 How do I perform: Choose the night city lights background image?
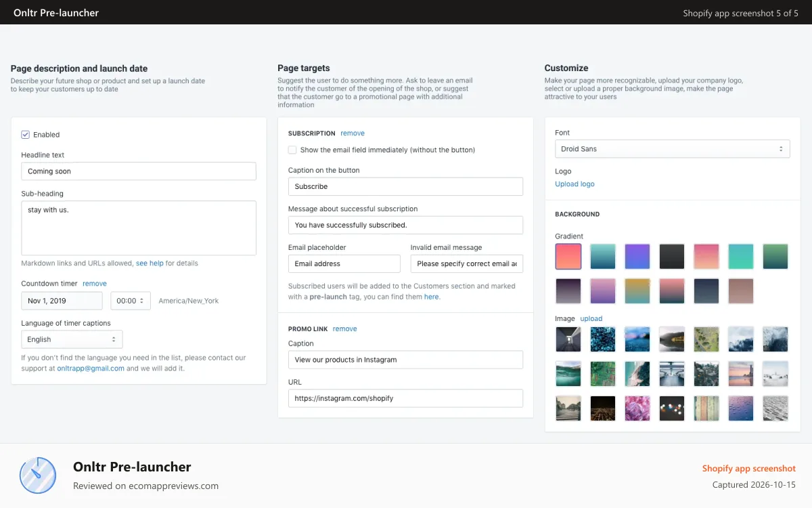pos(603,408)
